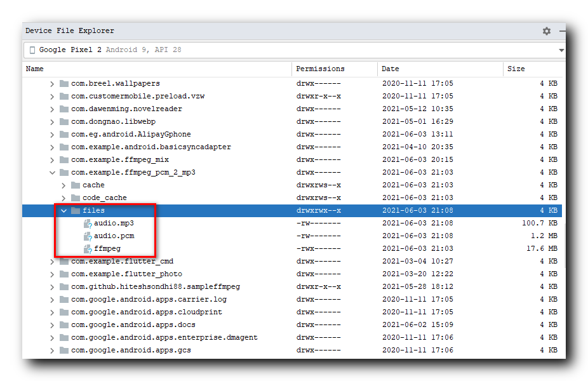Expand the com.dawenming.novelreader folder
Image resolution: width=588 pixels, height=381 pixels.
point(52,109)
